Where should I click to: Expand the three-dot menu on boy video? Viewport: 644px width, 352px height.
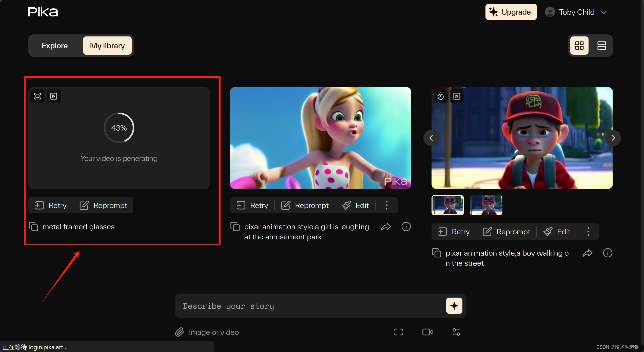(x=588, y=231)
